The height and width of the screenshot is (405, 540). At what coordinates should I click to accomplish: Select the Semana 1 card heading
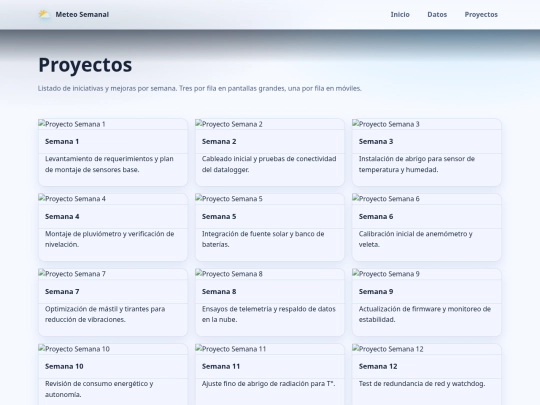tap(62, 142)
